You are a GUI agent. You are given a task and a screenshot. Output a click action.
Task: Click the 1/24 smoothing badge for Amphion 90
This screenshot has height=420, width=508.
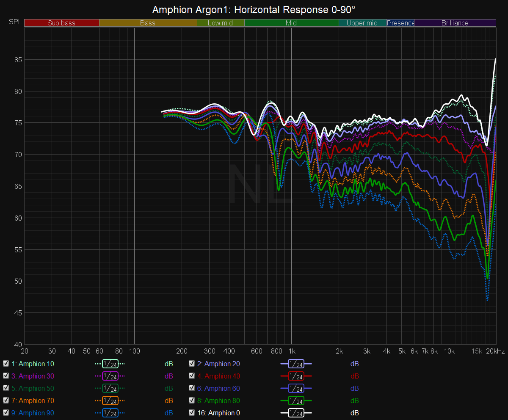[x=110, y=413]
